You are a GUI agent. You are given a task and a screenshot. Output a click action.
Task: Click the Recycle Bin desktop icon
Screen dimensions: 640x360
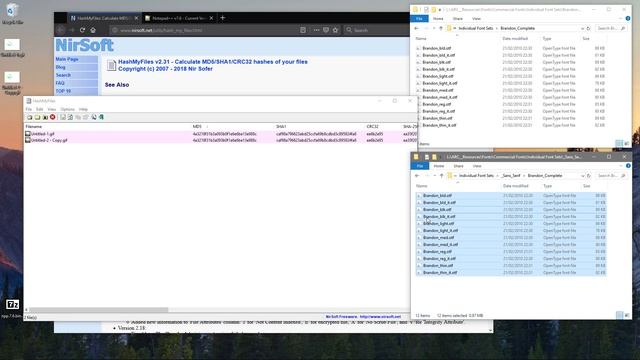click(x=12, y=13)
